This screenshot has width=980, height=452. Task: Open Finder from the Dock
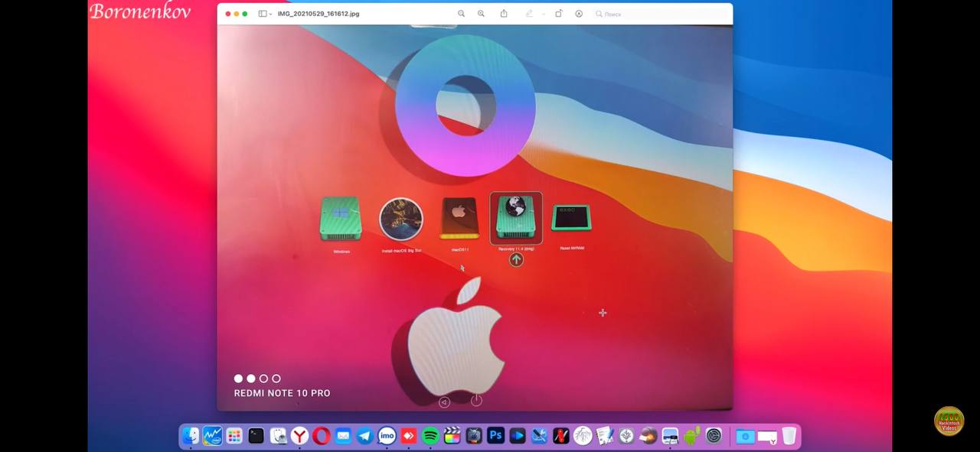click(191, 436)
